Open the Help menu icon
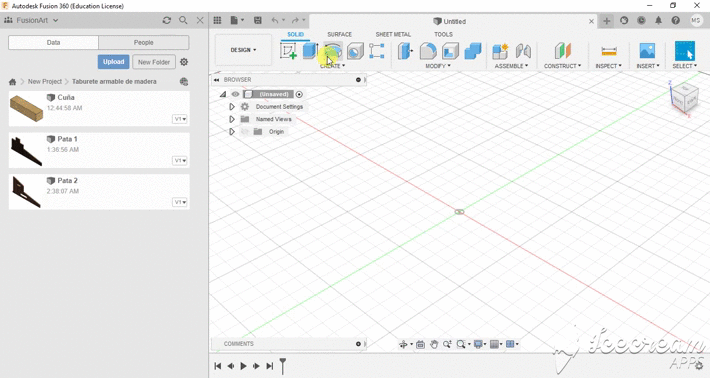This screenshot has height=378, width=710. coord(676,20)
